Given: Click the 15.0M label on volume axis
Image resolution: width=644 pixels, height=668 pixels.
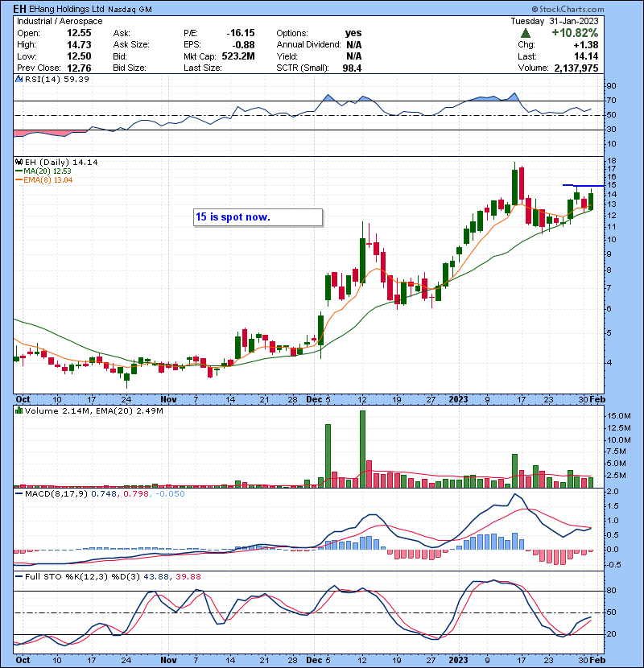Looking at the screenshot, I should click(x=619, y=416).
